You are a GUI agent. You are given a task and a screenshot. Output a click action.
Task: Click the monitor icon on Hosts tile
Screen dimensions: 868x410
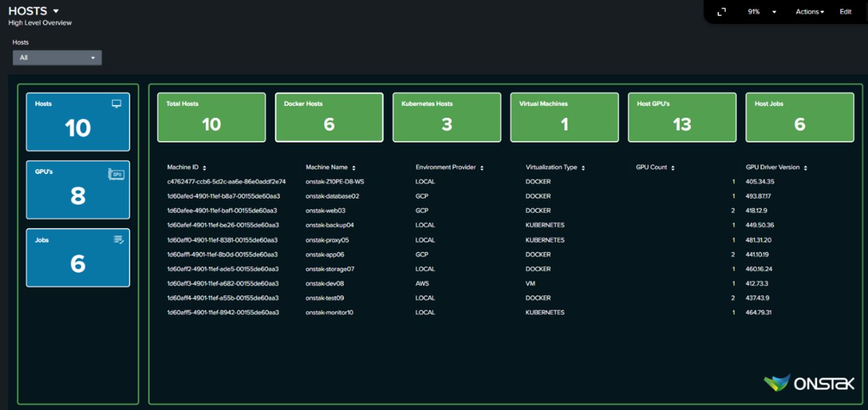(116, 104)
